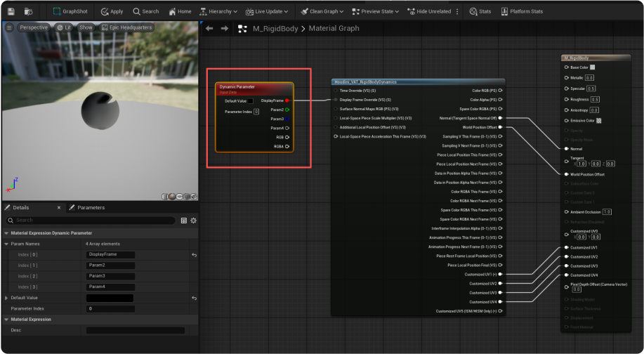644x354 pixels.
Task: Open Details panel settings gear
Action: coord(193,220)
